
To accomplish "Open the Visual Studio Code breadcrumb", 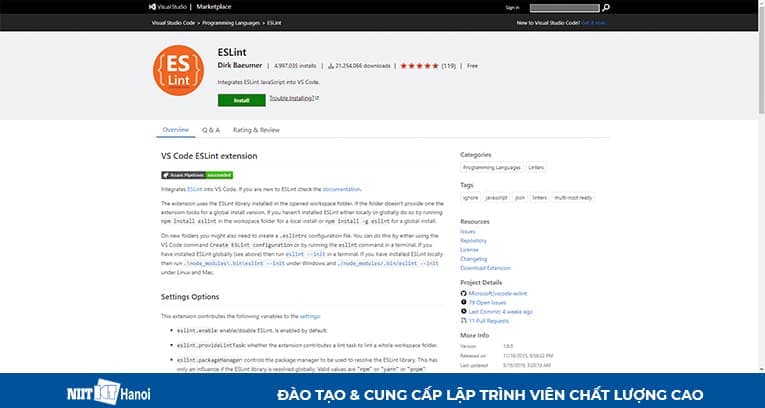I will coord(173,23).
